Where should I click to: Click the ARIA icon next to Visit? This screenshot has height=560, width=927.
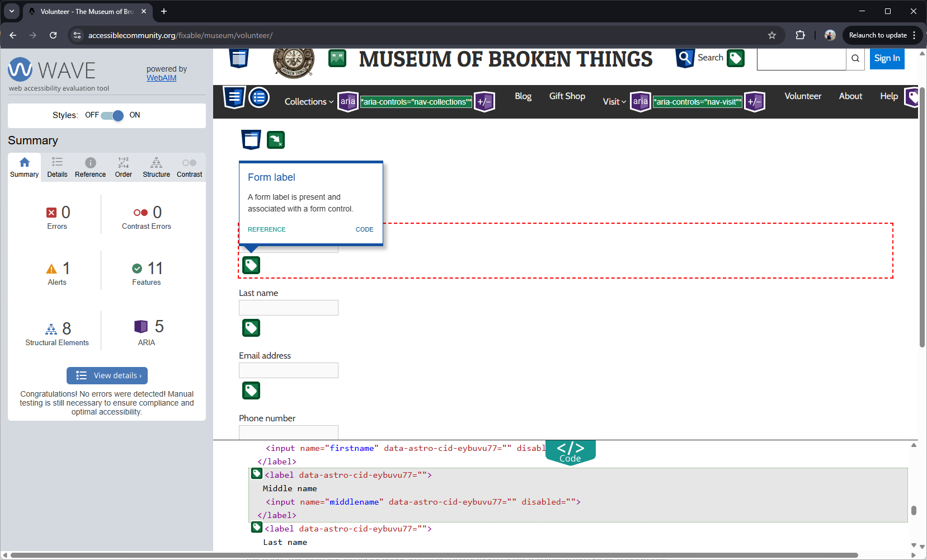point(641,102)
